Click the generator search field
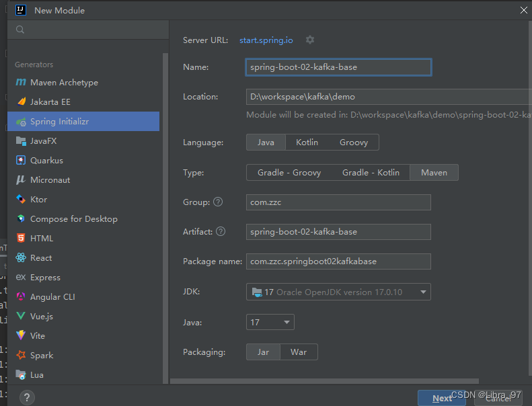The width and height of the screenshot is (532, 406). (88, 30)
